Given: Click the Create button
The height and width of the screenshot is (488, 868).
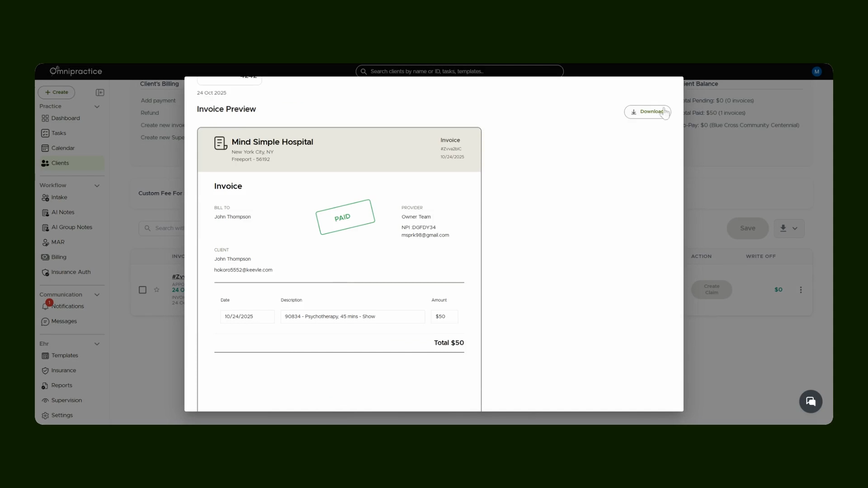Looking at the screenshot, I should pyautogui.click(x=57, y=92).
